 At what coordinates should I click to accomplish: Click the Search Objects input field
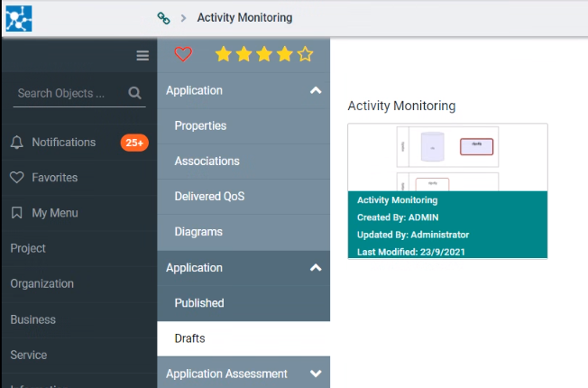(x=69, y=93)
